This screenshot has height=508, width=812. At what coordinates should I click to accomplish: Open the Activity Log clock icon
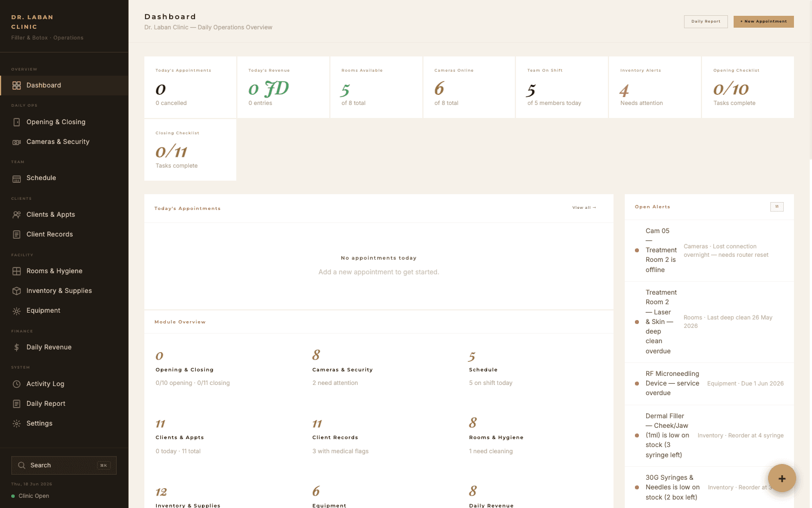17,384
